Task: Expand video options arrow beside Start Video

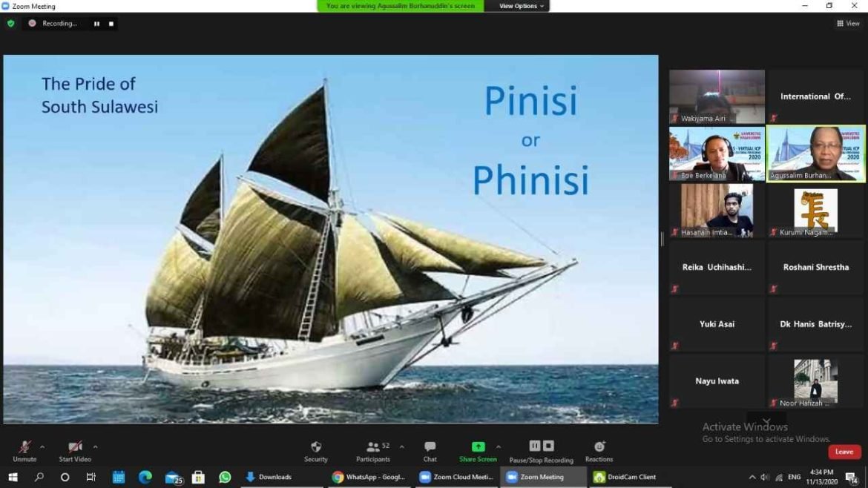Action: click(x=95, y=446)
